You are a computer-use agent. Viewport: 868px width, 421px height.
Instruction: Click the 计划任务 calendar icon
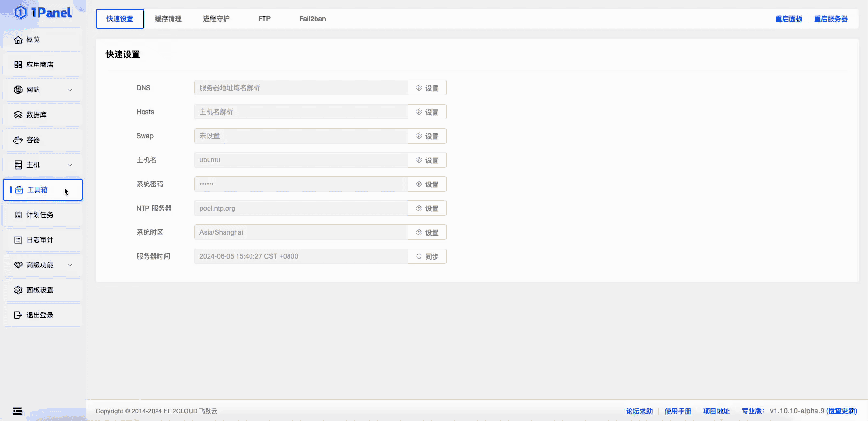click(18, 215)
